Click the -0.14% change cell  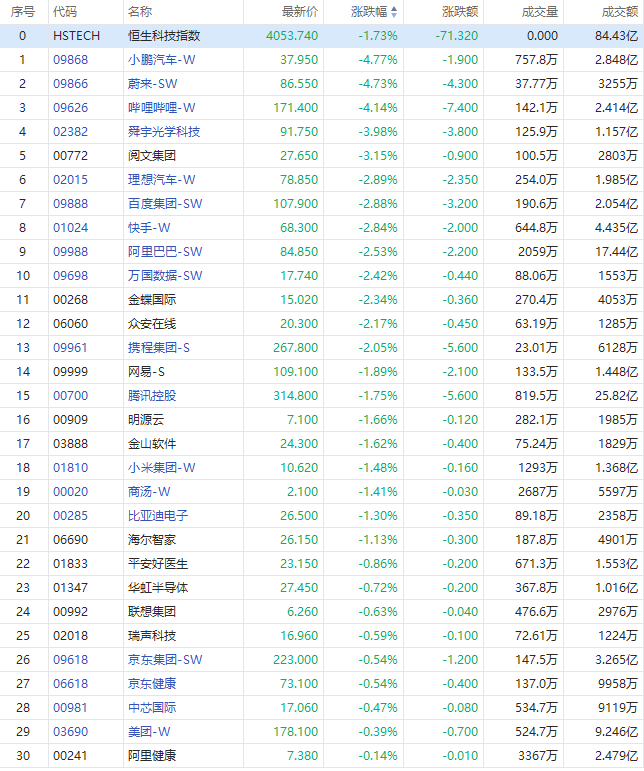click(x=378, y=756)
